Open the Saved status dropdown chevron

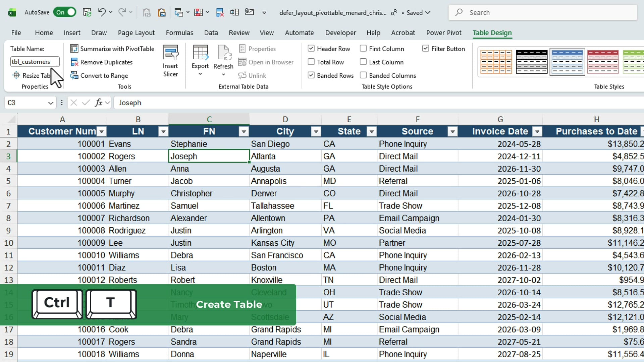coord(428,13)
